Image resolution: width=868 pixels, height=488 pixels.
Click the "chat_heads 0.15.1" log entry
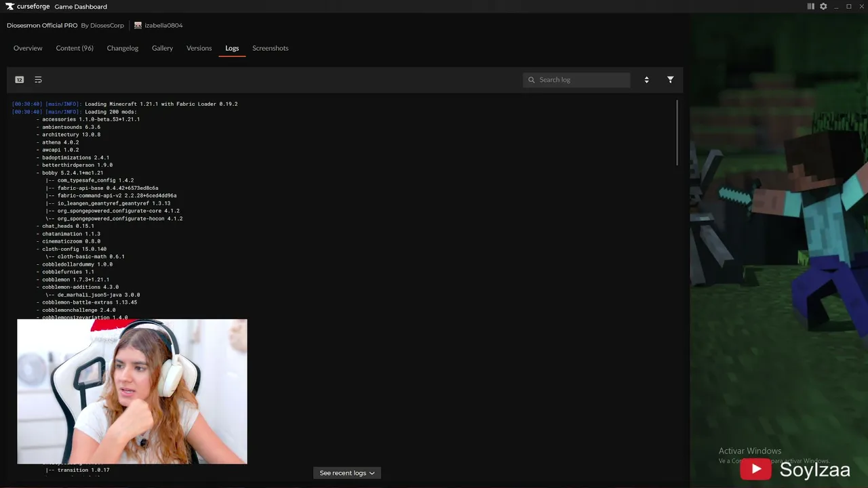coord(68,226)
